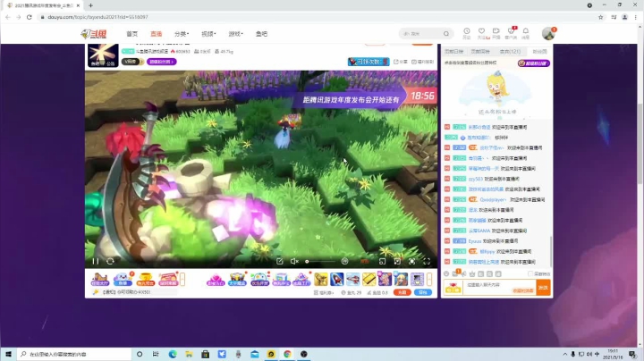The width and height of the screenshot is (644, 361).
Task: Switch to theater mode icon in player
Action: (x=397, y=261)
